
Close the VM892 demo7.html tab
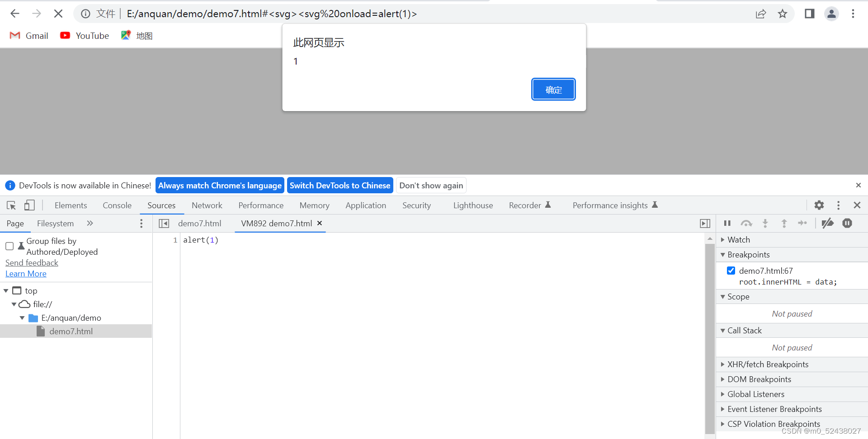(320, 223)
